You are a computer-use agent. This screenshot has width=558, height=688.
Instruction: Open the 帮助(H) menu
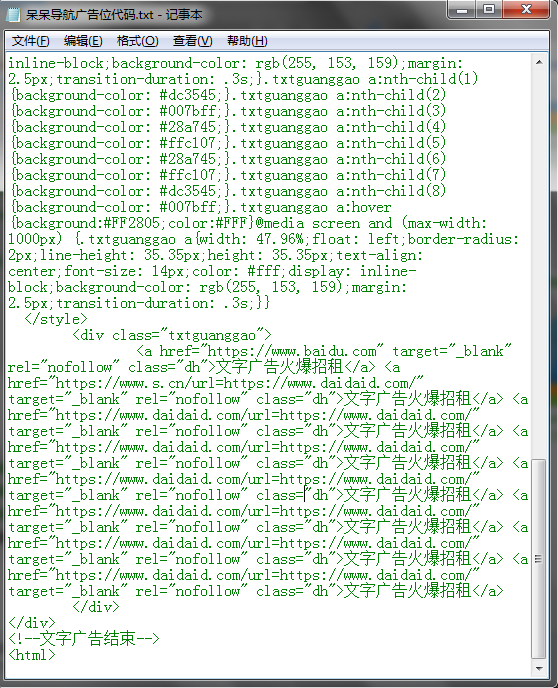[x=247, y=41]
